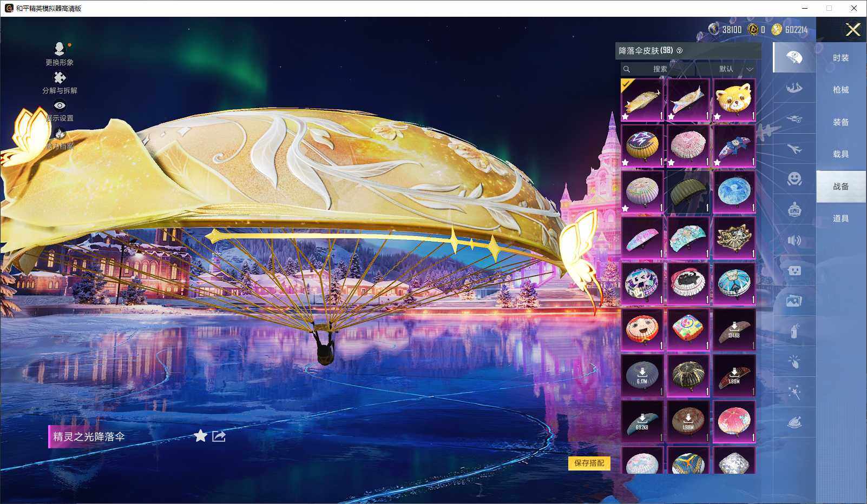Select the parachute skin category icon
The image size is (867, 504).
pyautogui.click(x=794, y=57)
